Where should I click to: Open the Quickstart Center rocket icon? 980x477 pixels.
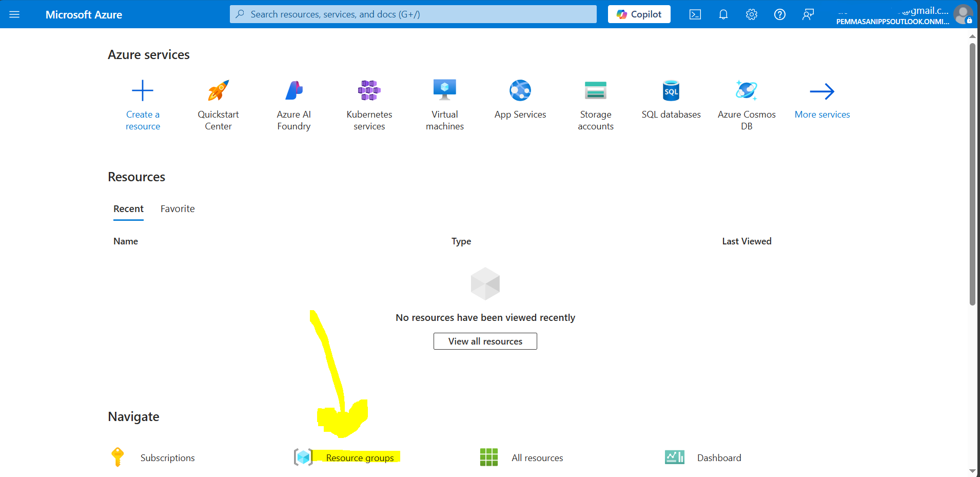tap(218, 91)
